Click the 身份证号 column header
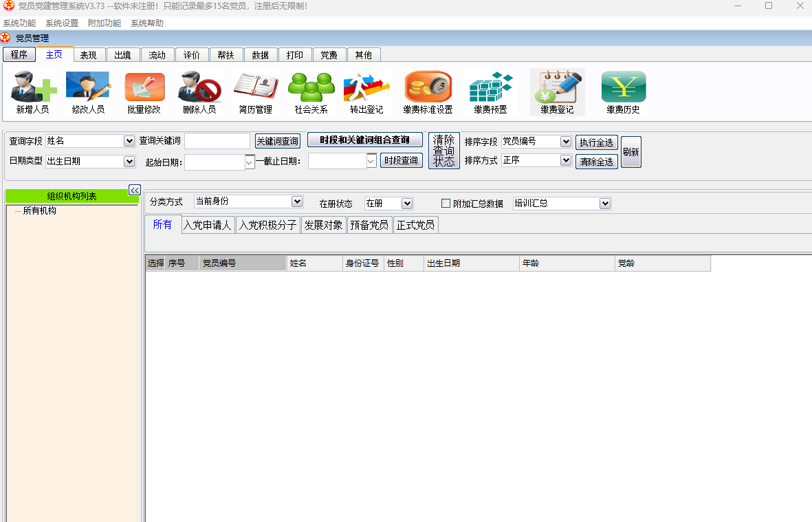 coord(364,263)
